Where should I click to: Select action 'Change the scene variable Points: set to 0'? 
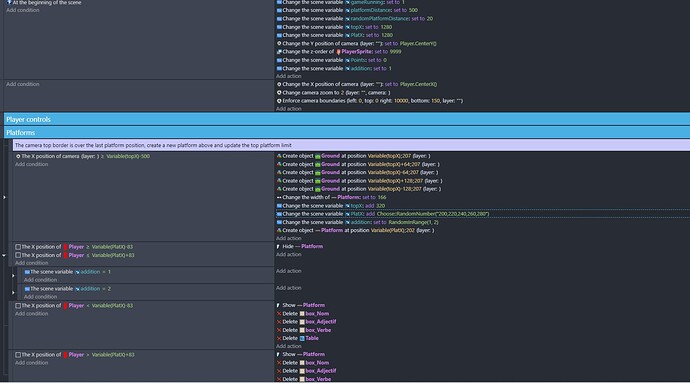pyautogui.click(x=332, y=60)
